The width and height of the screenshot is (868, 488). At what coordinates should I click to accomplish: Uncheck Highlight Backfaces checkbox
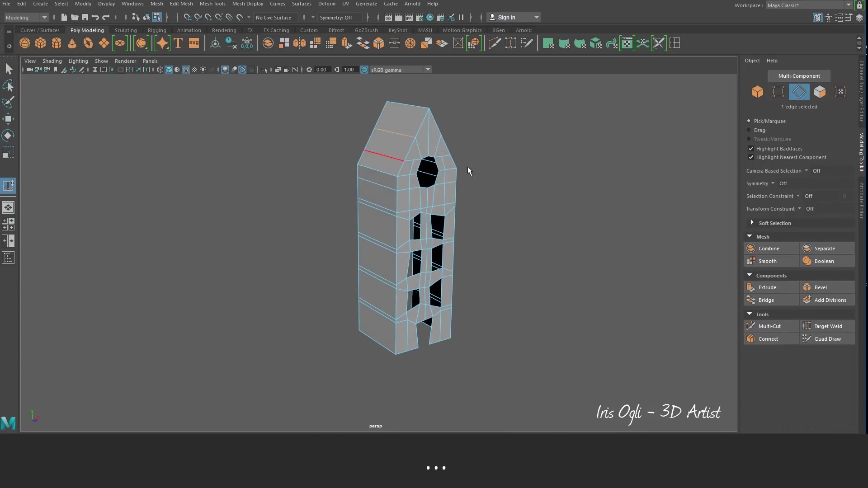coord(751,149)
